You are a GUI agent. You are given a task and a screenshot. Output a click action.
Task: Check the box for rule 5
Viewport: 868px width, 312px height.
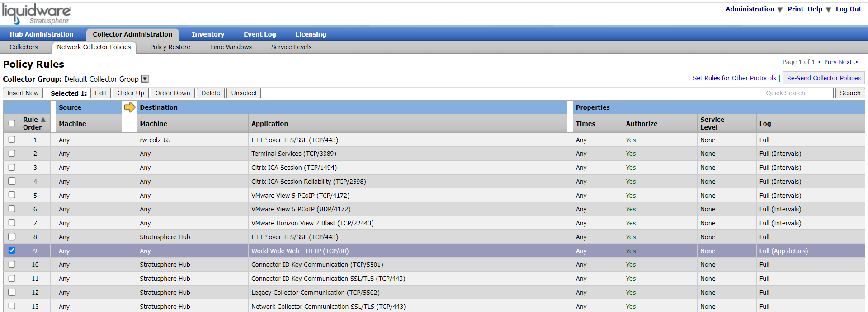(12, 195)
